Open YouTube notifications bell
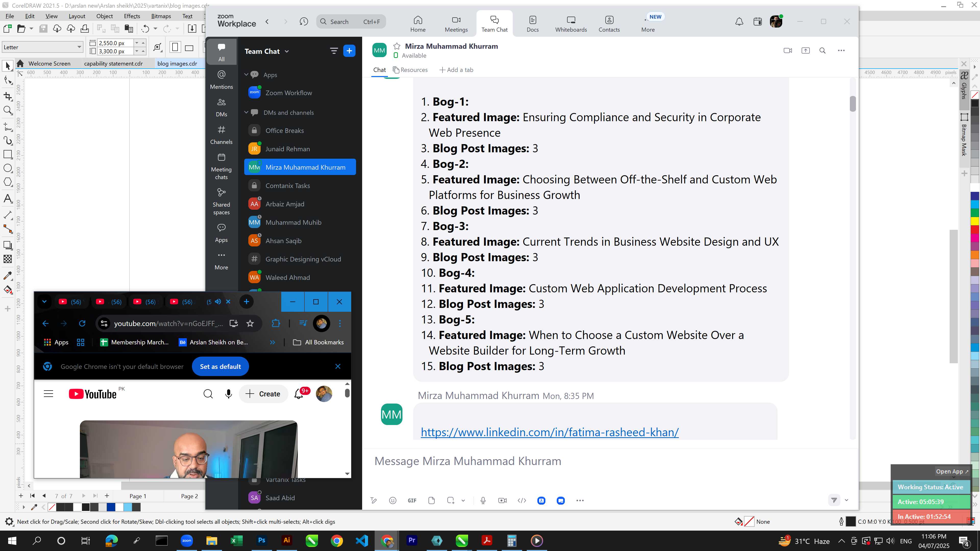The width and height of the screenshot is (980, 551). click(x=299, y=394)
